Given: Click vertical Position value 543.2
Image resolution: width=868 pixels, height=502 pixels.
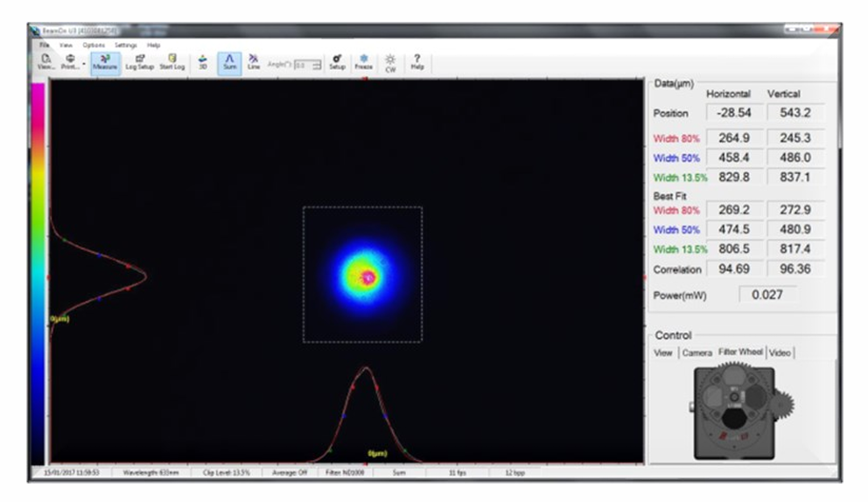Looking at the screenshot, I should (794, 113).
